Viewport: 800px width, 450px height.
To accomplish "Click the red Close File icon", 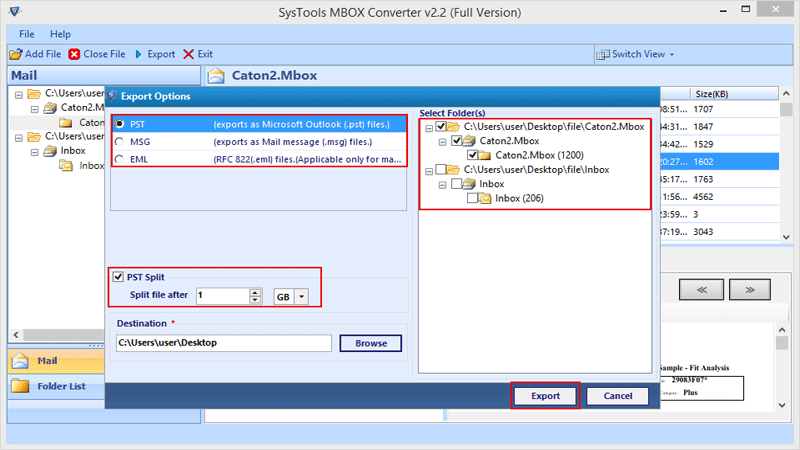I will (74, 54).
